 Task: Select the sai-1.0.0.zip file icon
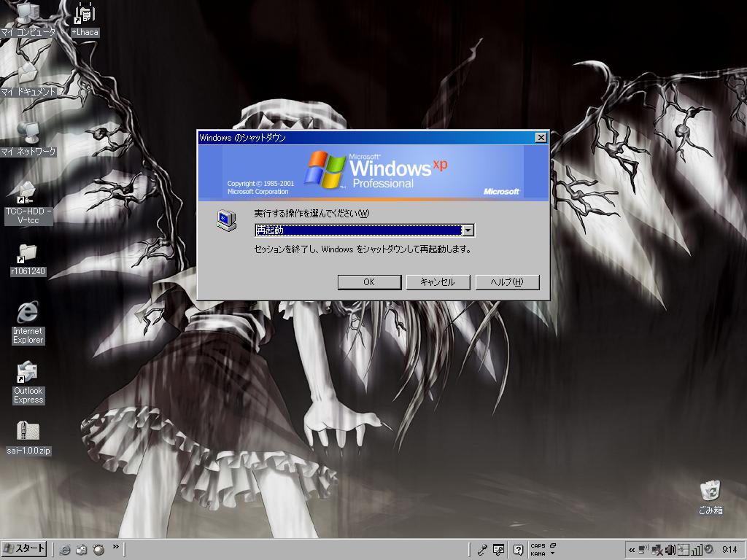[x=28, y=438]
